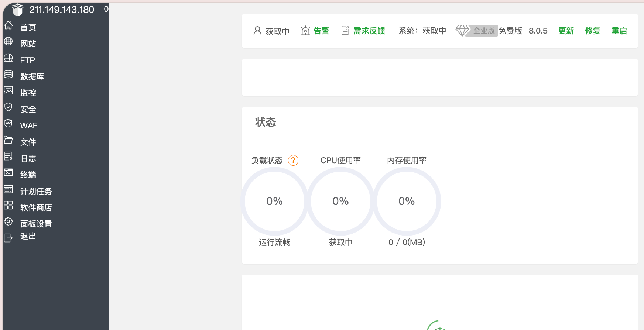The width and height of the screenshot is (644, 330).
Task: Click the WAF shield icon
Action: point(8,123)
